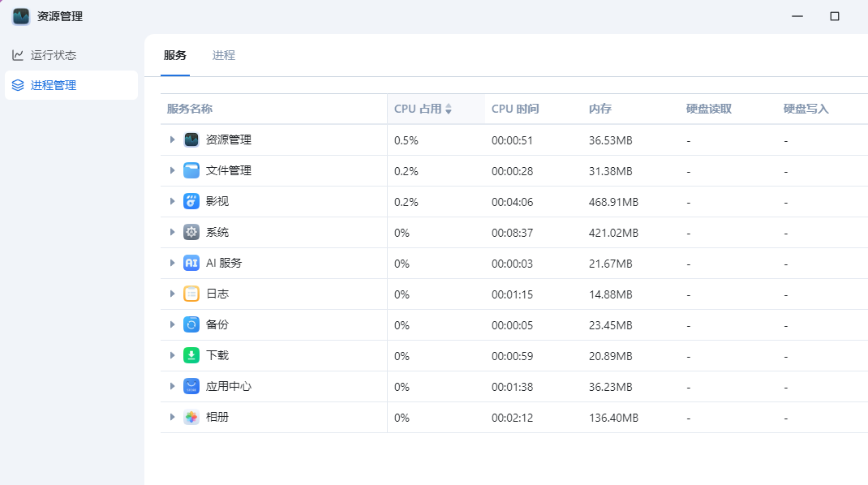
Task: Click the 内存 column header
Action: click(600, 109)
